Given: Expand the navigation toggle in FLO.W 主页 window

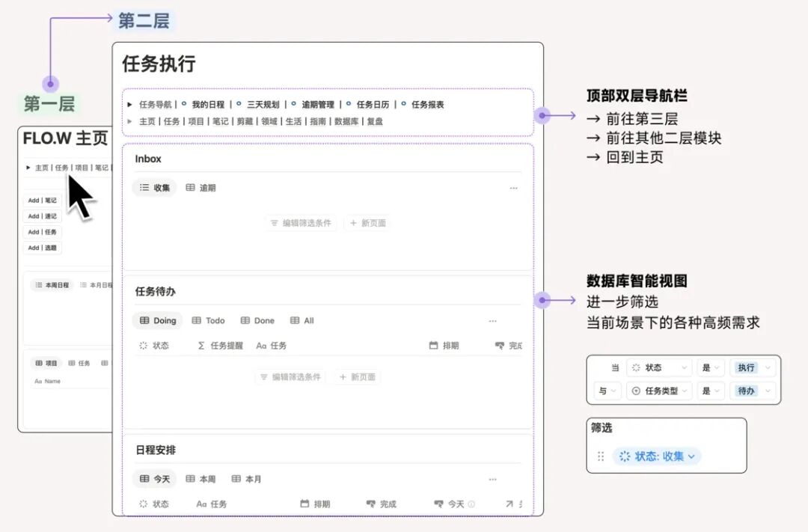Looking at the screenshot, I should pos(28,168).
